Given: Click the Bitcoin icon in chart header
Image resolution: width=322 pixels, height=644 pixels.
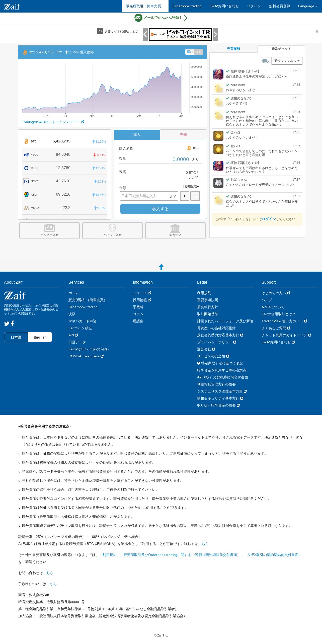Looking at the screenshot, I should coord(25,52).
